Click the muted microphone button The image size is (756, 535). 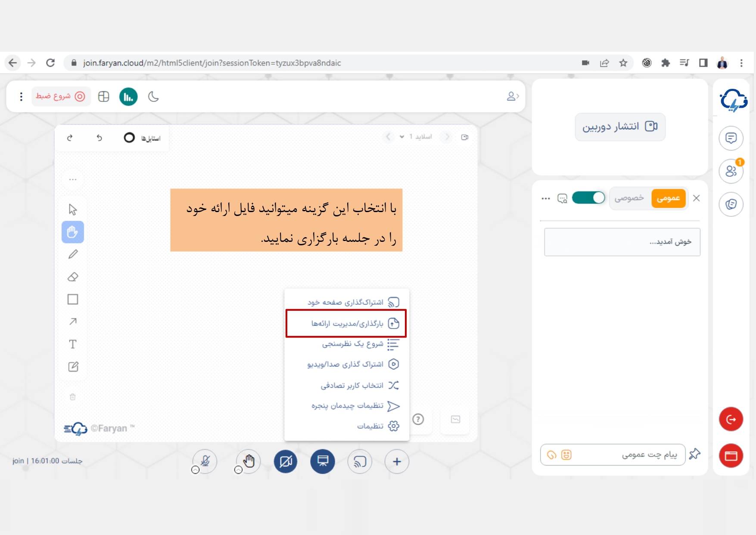[205, 461]
